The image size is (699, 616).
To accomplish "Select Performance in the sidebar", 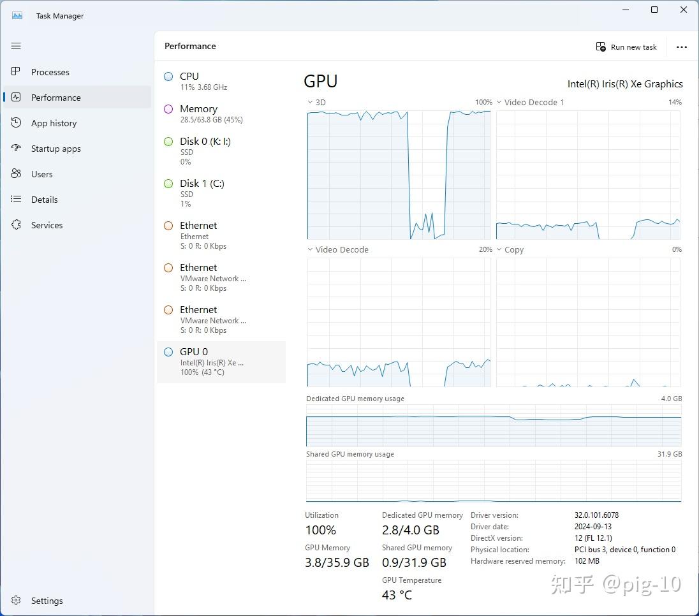I will [x=57, y=98].
